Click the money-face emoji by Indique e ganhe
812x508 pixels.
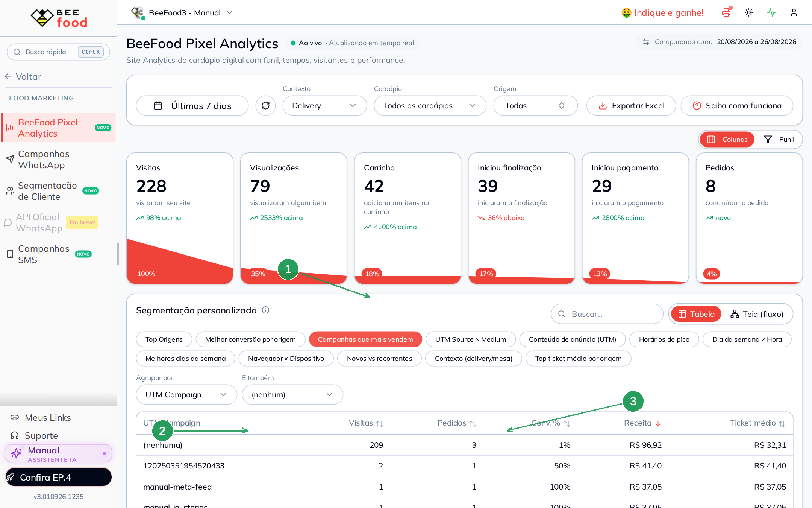click(x=626, y=13)
